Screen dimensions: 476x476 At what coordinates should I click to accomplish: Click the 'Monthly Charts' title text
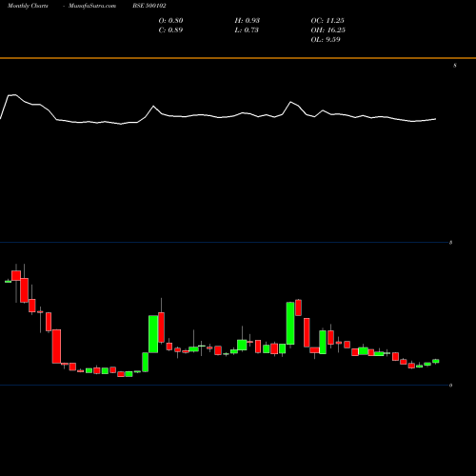click(x=28, y=6)
